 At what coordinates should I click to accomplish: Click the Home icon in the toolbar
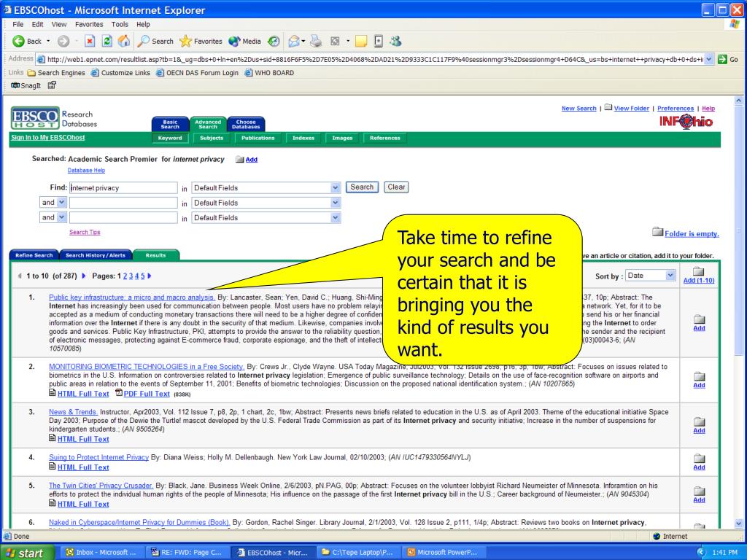[x=124, y=42]
